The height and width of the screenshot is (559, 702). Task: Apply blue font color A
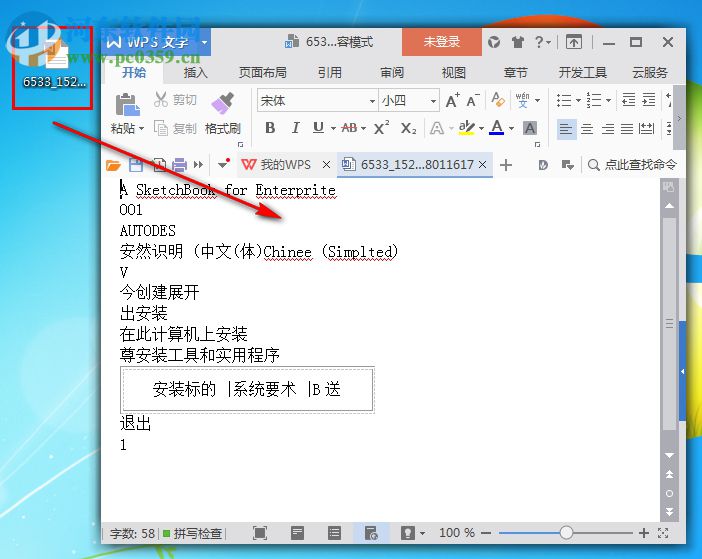[x=497, y=128]
